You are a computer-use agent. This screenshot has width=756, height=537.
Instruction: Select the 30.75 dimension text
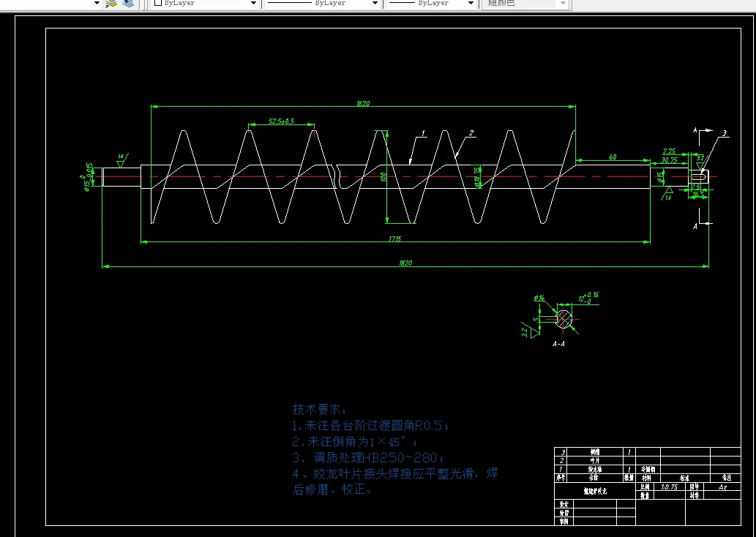pyautogui.click(x=669, y=160)
